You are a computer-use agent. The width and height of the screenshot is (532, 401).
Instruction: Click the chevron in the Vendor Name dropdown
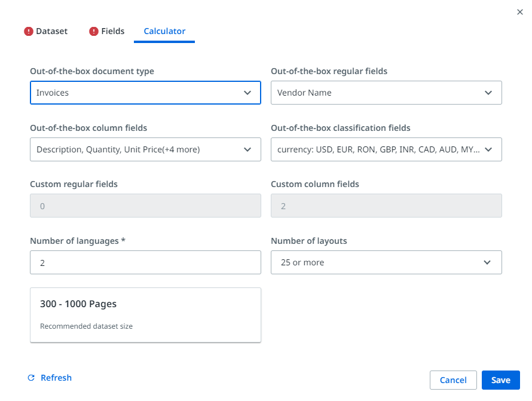click(488, 93)
